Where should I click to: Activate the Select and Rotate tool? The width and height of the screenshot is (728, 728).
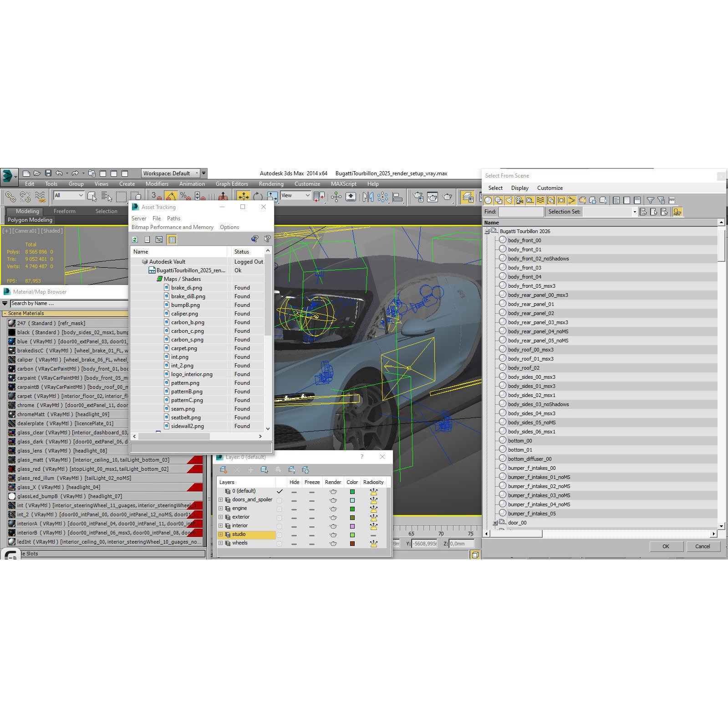(x=258, y=197)
